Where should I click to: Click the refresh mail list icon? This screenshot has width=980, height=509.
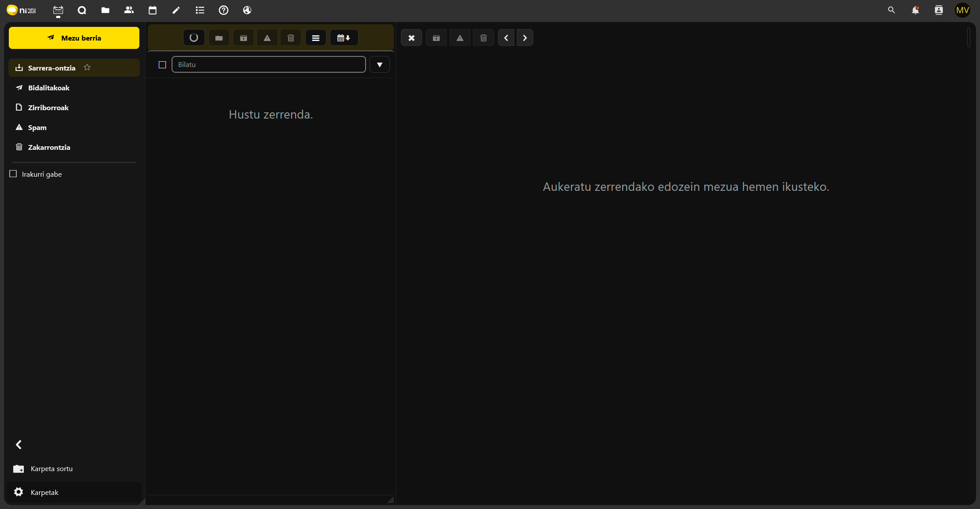click(194, 38)
